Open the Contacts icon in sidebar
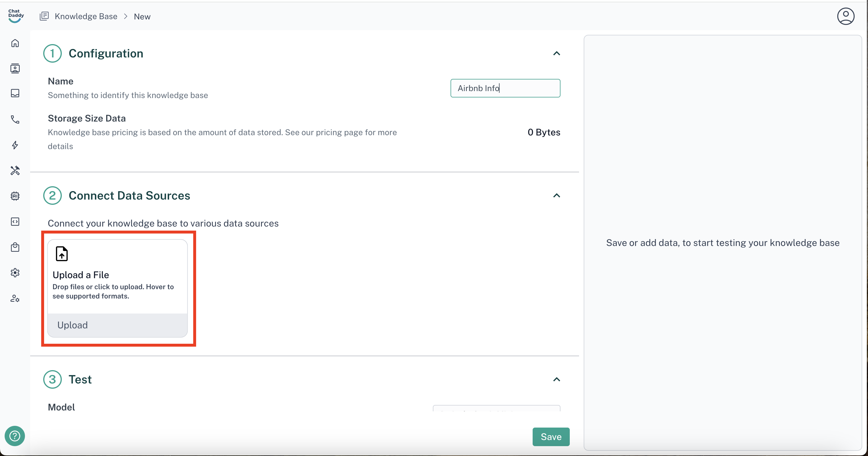The image size is (868, 456). (15, 68)
